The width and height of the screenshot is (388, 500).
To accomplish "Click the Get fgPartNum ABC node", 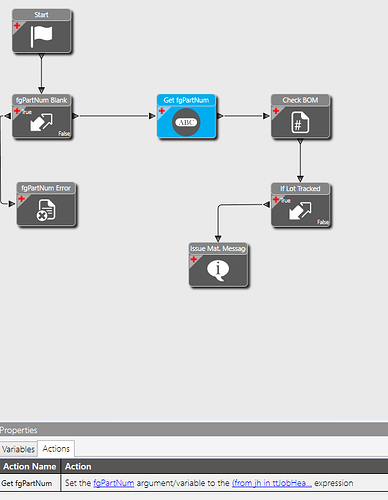I will (186, 116).
